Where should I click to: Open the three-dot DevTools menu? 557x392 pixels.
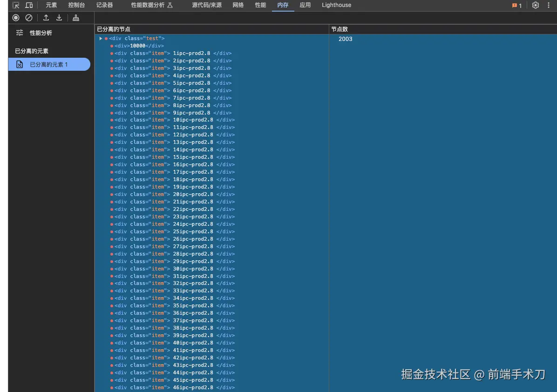(549, 5)
